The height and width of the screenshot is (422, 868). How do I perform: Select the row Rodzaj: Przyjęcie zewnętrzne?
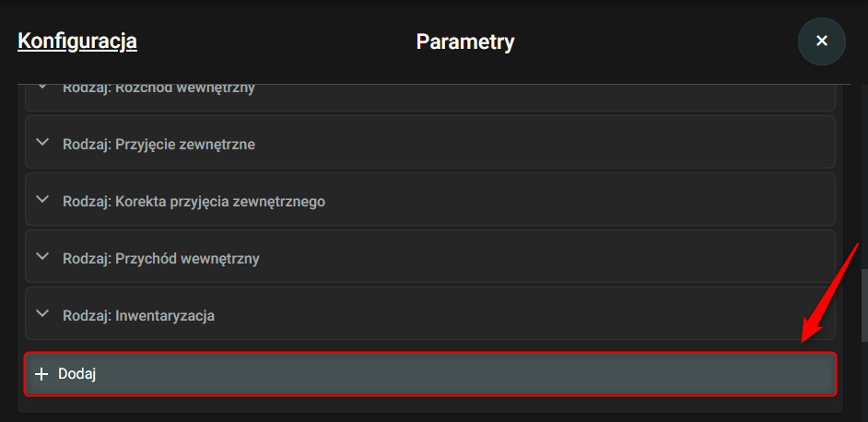[430, 142]
